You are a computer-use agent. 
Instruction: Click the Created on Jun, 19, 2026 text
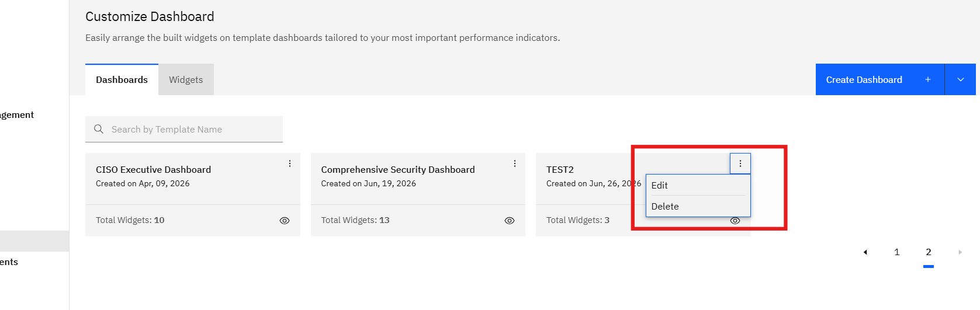coord(368,183)
